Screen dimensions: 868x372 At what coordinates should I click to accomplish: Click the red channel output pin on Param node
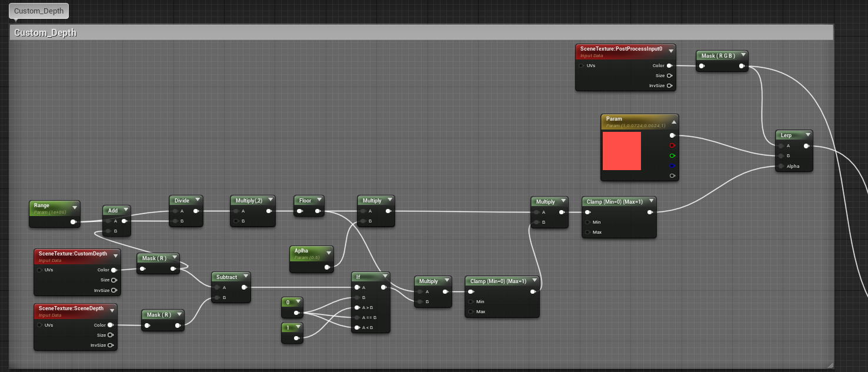click(x=672, y=145)
